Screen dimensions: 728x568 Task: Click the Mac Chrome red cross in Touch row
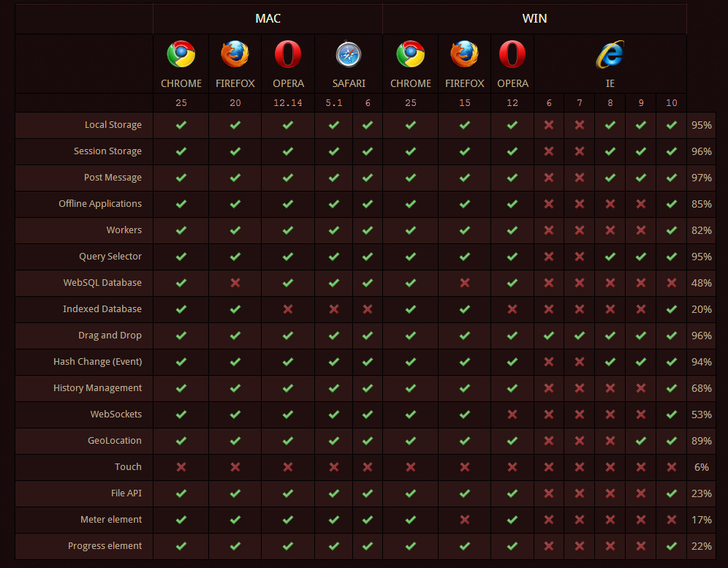(181, 467)
